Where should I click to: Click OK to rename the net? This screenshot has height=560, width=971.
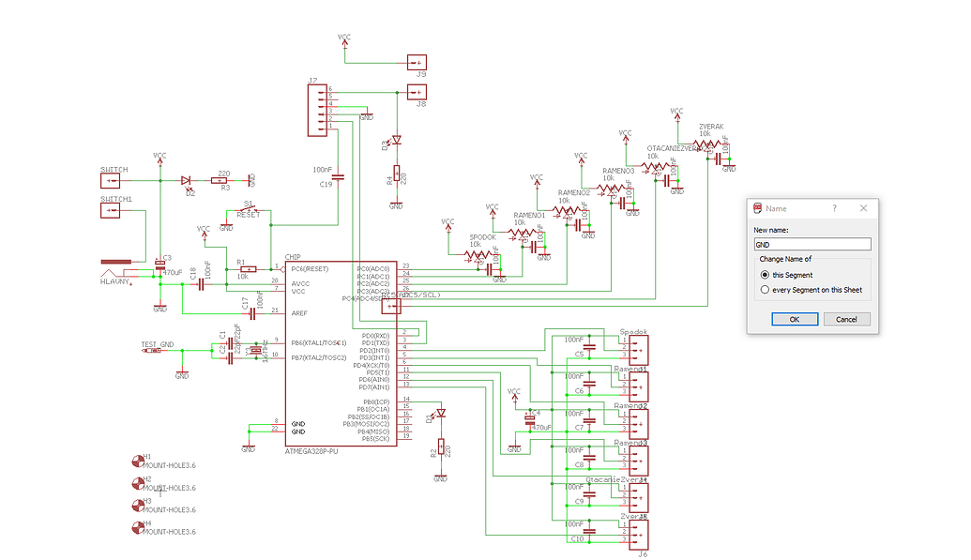click(x=794, y=319)
